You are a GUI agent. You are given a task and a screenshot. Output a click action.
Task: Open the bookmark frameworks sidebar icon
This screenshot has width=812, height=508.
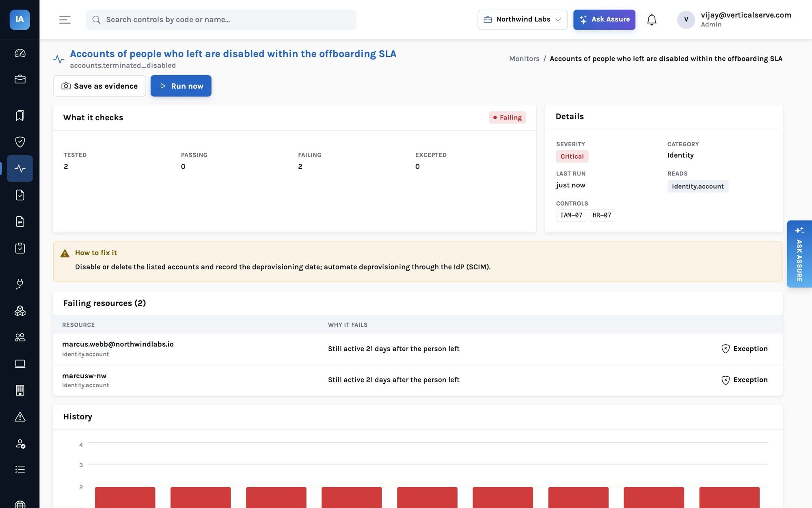coord(20,115)
